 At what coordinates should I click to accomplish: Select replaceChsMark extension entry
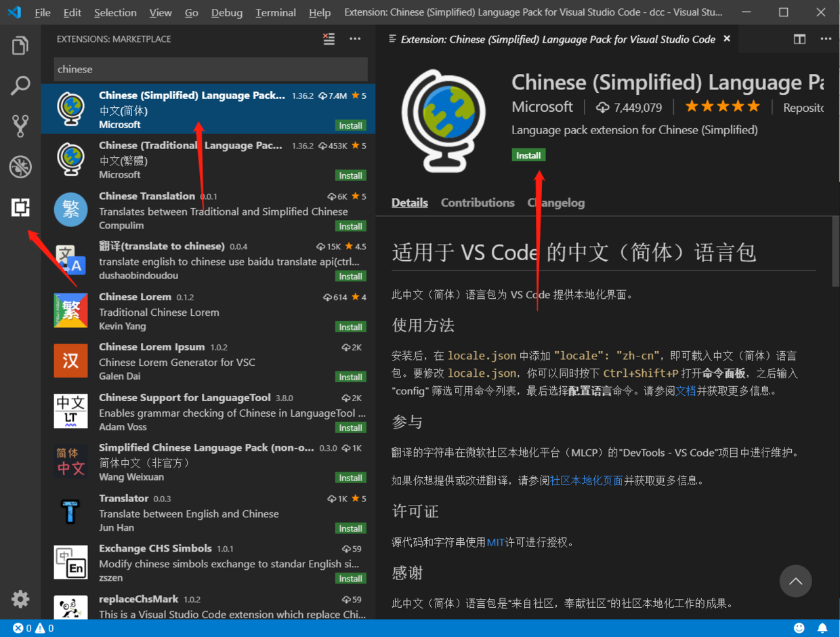point(208,604)
